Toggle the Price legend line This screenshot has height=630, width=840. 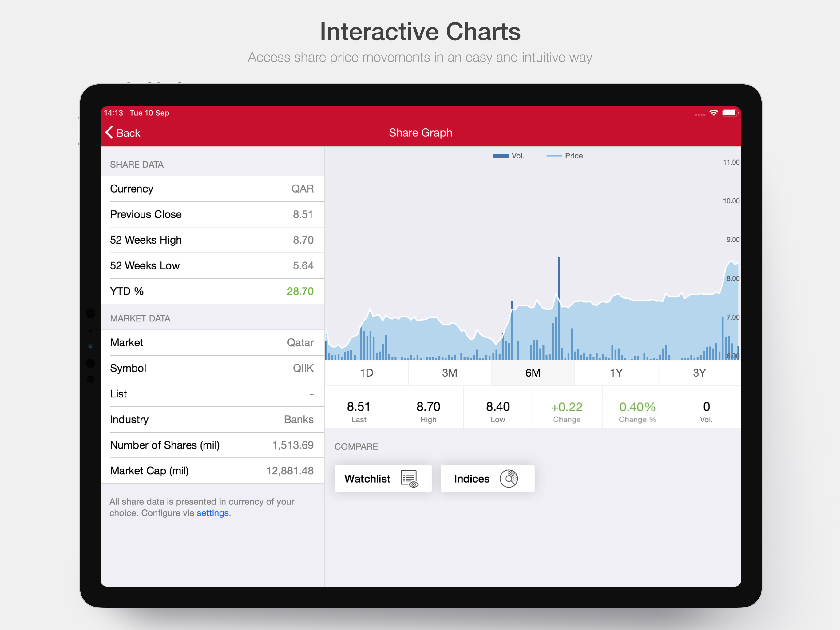tap(554, 156)
